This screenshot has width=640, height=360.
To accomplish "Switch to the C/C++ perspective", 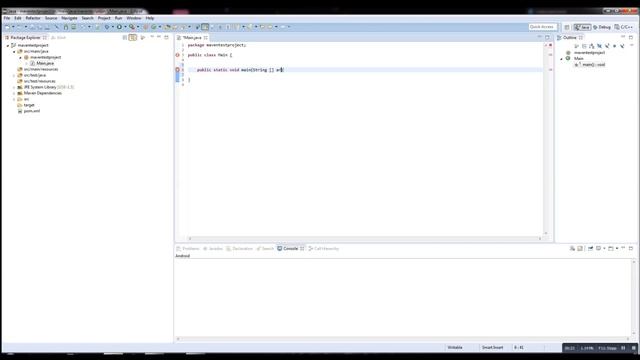I will 624,27.
